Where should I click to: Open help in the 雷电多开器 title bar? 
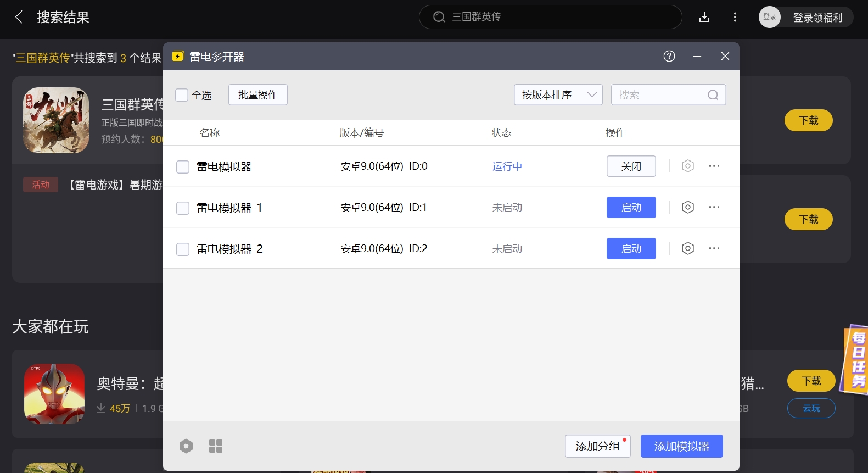click(x=669, y=56)
